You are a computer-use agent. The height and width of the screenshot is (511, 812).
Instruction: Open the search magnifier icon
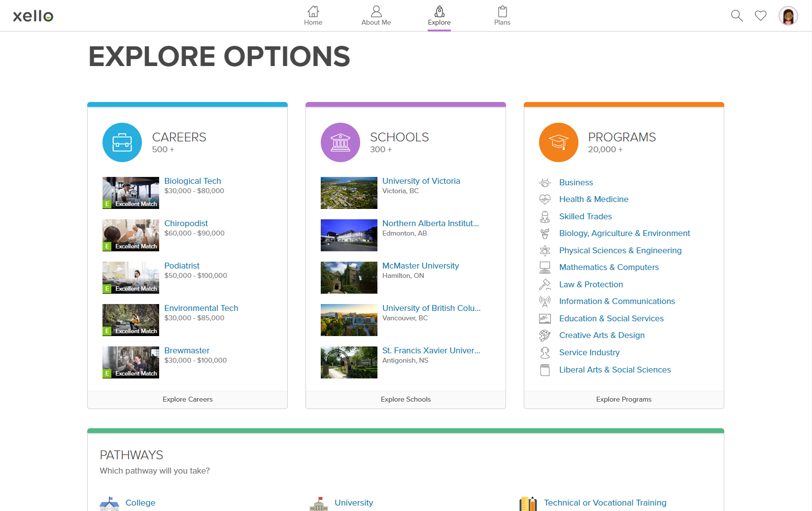click(737, 16)
